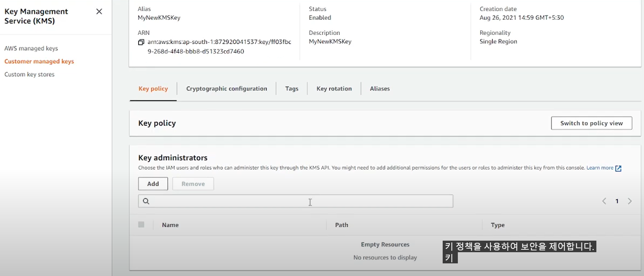
Task: Open Customer managed keys in sidebar
Action: click(39, 61)
